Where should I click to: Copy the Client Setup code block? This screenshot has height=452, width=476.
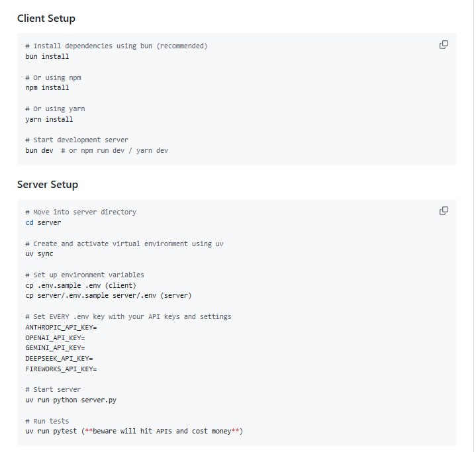point(444,45)
